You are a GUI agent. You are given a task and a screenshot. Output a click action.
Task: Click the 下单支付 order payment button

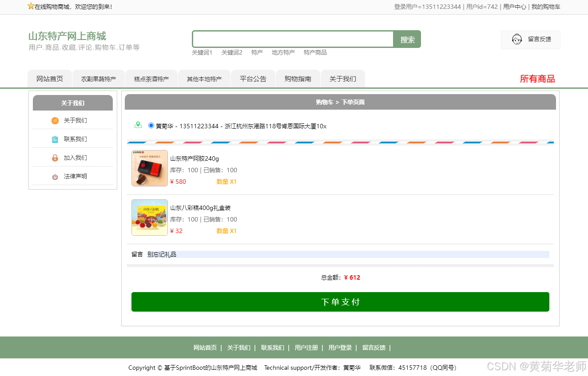click(340, 302)
